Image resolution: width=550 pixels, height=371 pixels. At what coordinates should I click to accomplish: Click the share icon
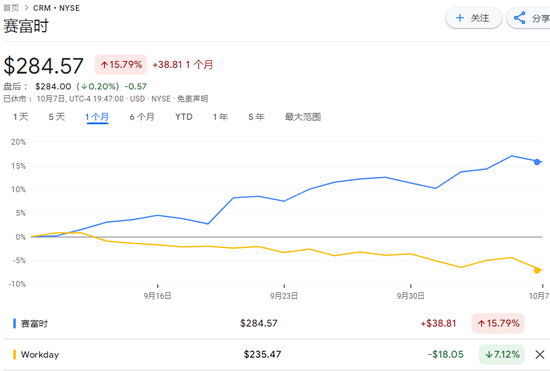[519, 18]
